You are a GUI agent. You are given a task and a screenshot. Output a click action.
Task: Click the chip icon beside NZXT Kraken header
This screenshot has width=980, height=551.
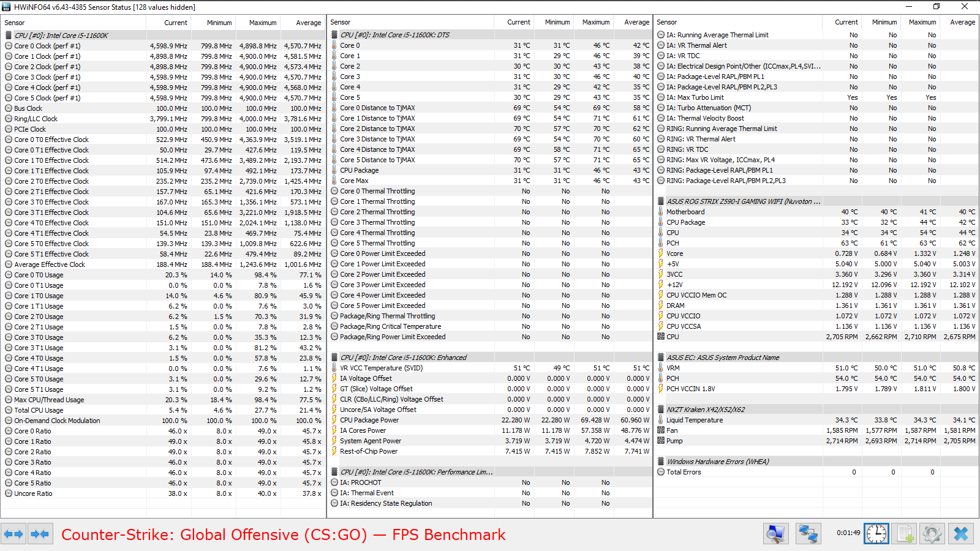pyautogui.click(x=661, y=410)
